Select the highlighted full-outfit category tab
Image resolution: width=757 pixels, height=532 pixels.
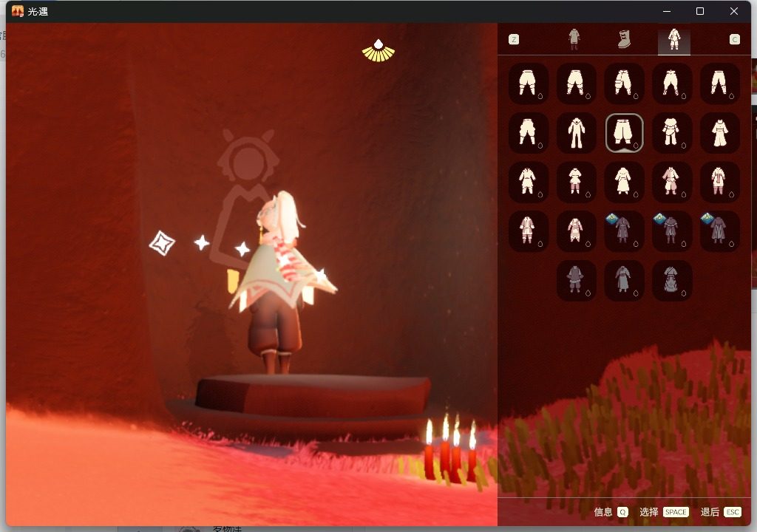674,41
